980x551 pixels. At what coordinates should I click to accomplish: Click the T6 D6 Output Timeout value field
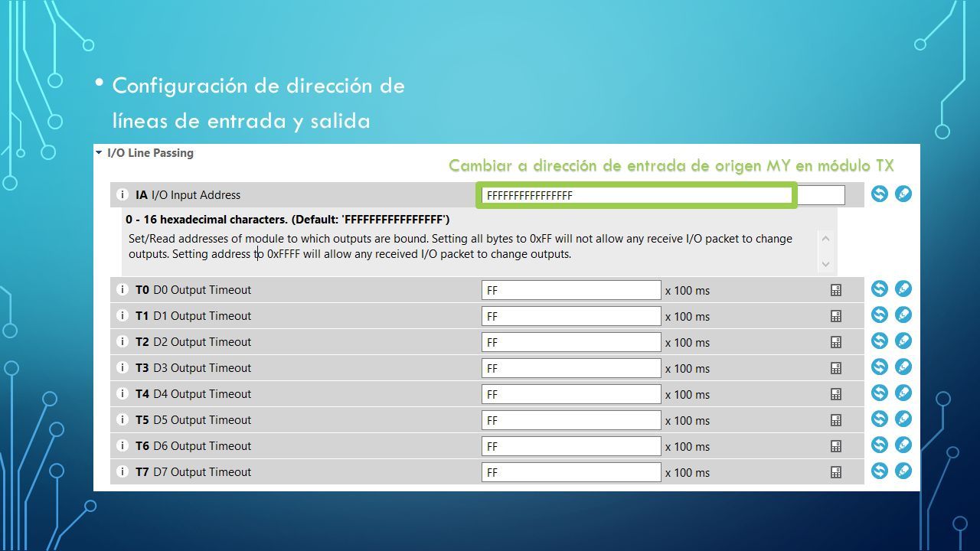point(571,446)
